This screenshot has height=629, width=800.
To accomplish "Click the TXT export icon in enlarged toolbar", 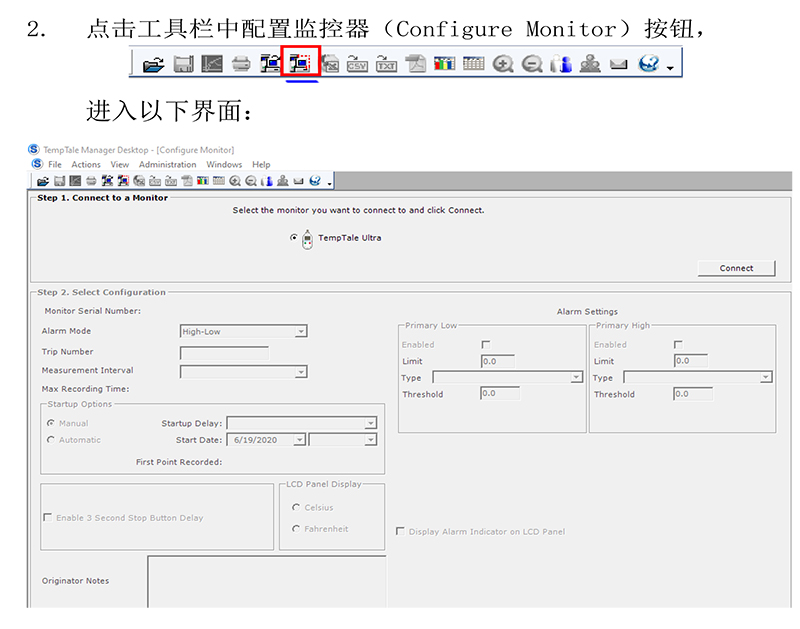I will 386,64.
